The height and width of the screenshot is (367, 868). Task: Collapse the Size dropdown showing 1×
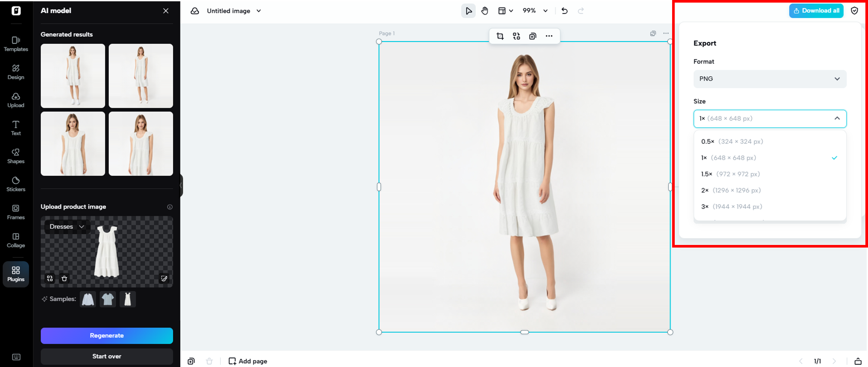point(770,119)
